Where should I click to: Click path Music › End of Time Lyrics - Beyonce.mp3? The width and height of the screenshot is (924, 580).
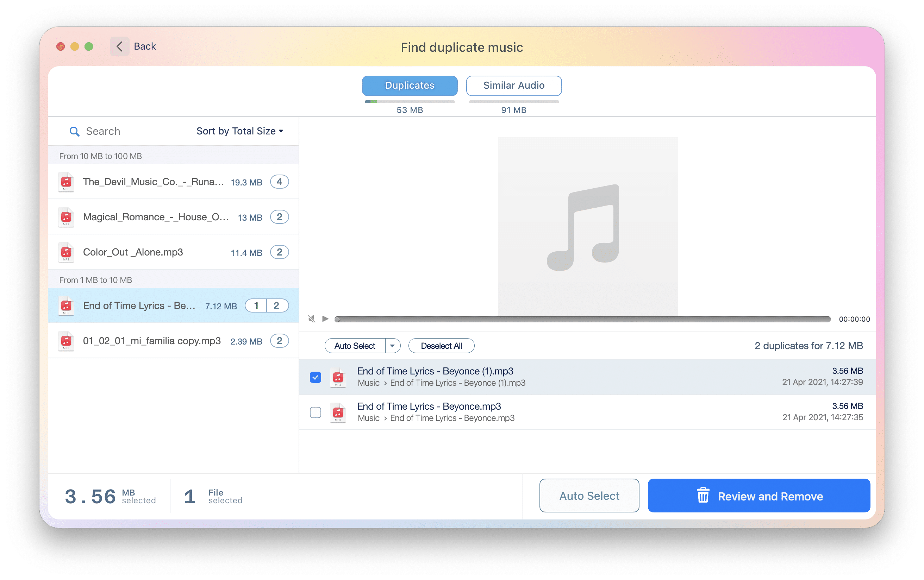pyautogui.click(x=436, y=418)
